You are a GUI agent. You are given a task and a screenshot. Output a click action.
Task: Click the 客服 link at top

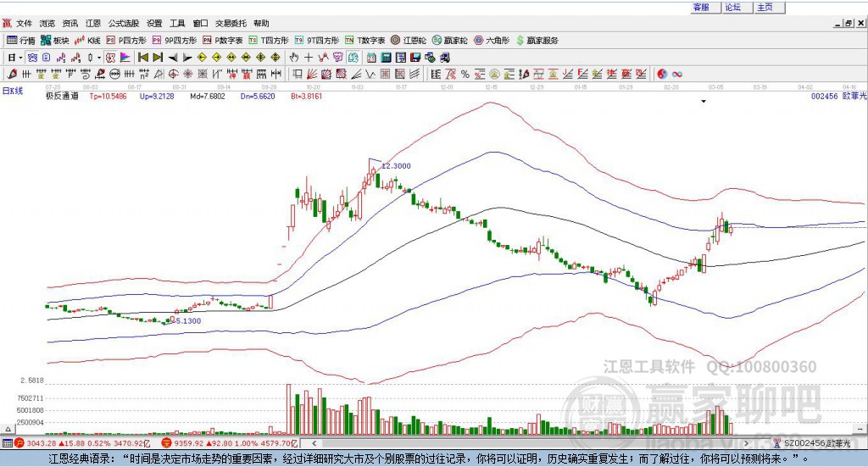pyautogui.click(x=701, y=7)
